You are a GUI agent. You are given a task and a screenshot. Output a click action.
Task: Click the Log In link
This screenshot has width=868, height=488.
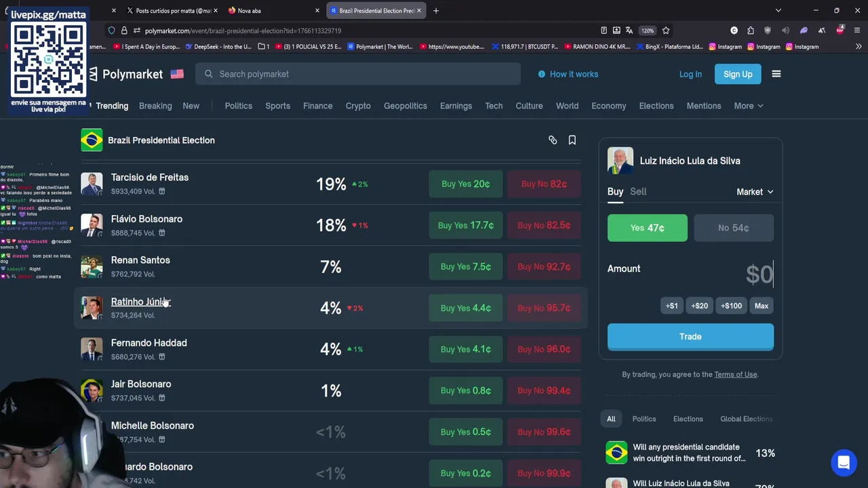coord(690,74)
